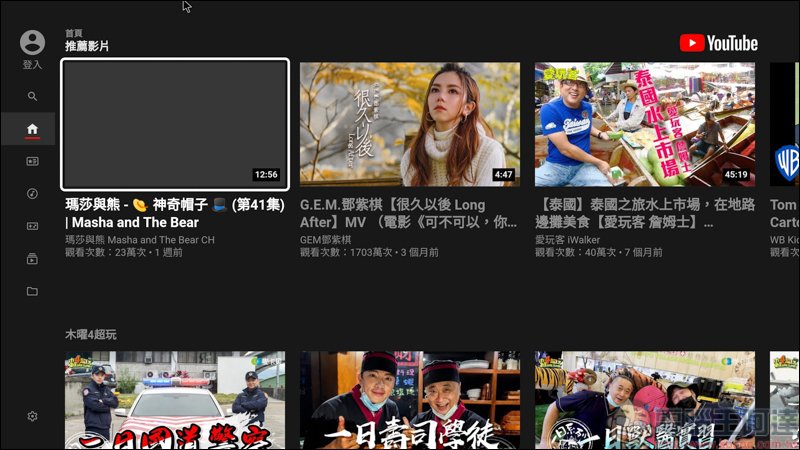Open the 一日國道警察 video thumbnail
Image resolution: width=800 pixels, height=450 pixels.
pos(175,400)
